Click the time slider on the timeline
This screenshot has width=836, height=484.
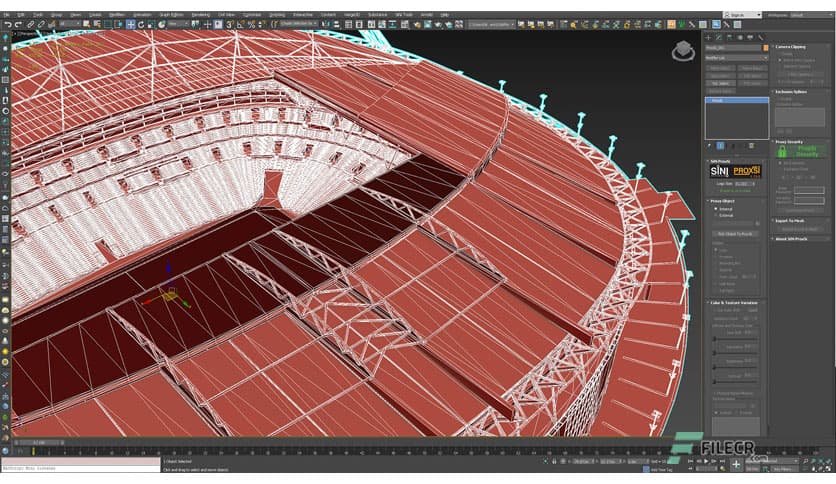coord(39,442)
